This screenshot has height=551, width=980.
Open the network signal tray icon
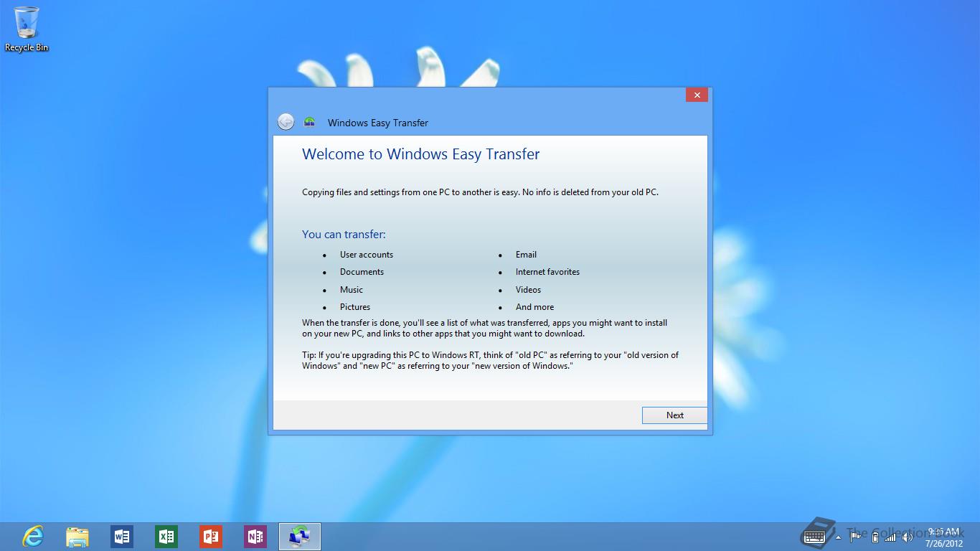coord(892,537)
